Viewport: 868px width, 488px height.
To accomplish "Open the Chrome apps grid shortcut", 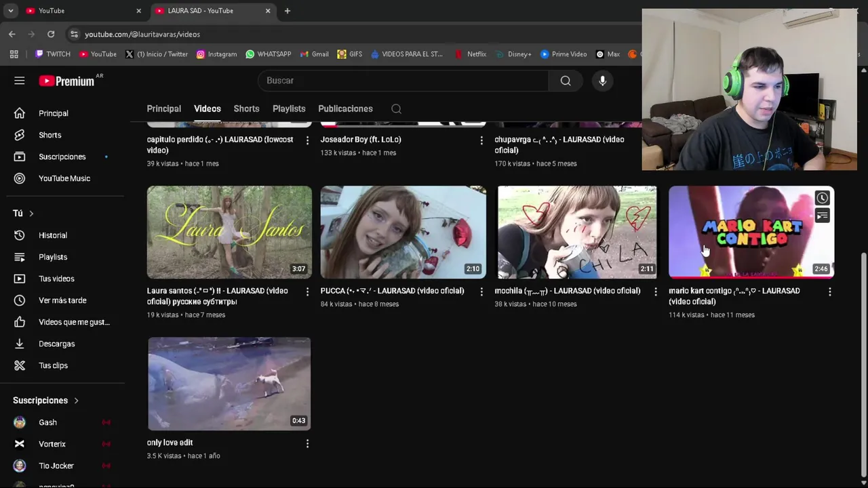I will (x=14, y=54).
